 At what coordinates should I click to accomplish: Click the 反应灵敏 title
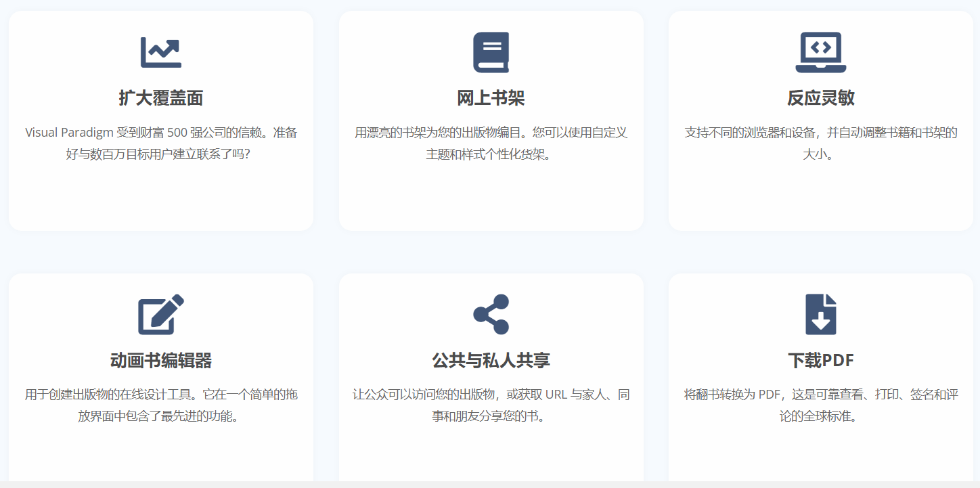coord(820,98)
